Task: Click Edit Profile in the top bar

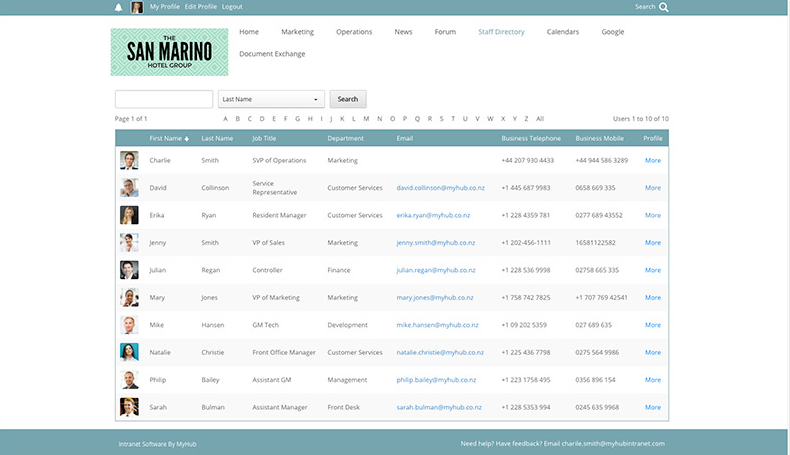Action: pos(201,7)
